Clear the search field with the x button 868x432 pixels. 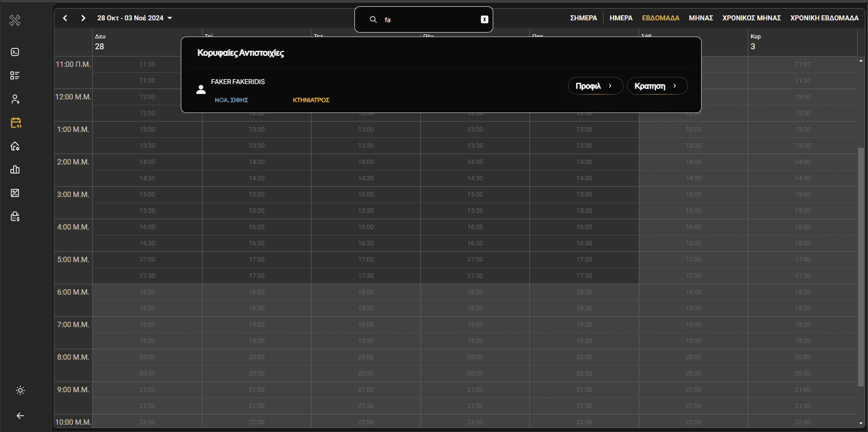click(x=484, y=19)
